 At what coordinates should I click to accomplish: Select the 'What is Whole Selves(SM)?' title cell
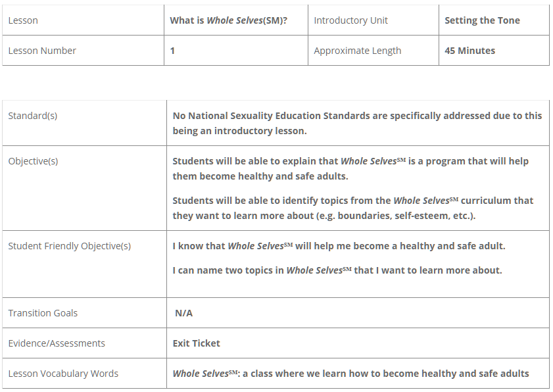228,20
